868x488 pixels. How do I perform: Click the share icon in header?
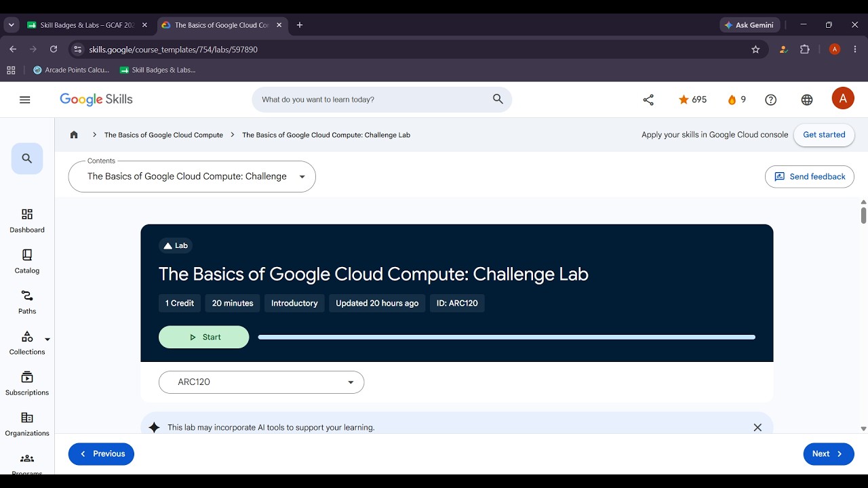click(648, 100)
